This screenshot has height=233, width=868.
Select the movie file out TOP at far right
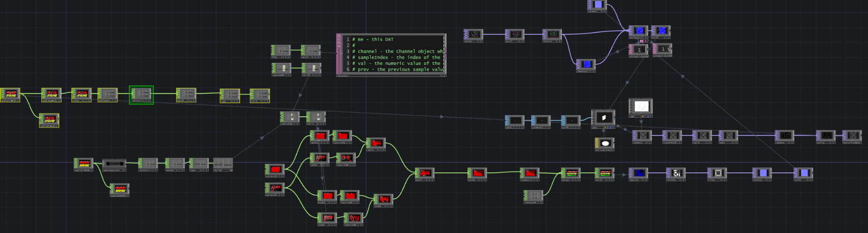coord(852,137)
